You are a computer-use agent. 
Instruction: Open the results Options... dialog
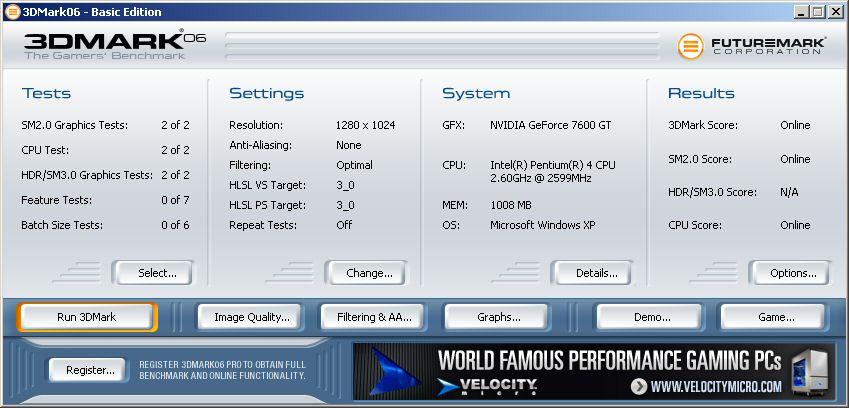793,273
